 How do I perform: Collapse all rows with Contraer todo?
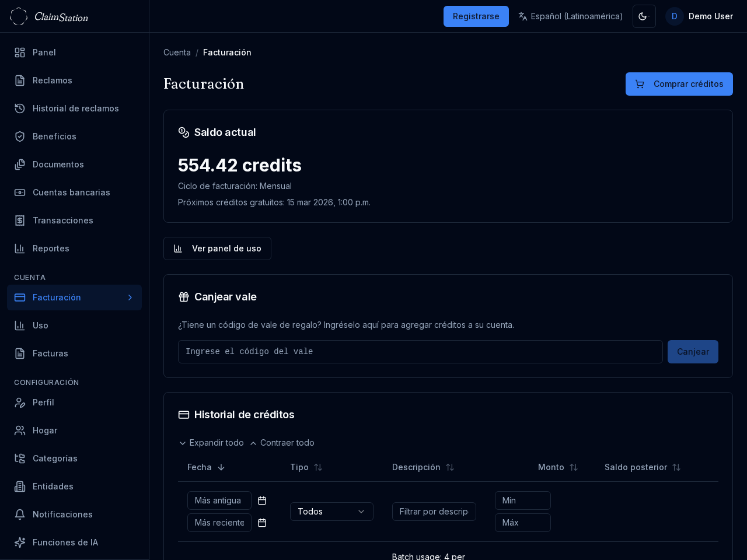point(282,443)
